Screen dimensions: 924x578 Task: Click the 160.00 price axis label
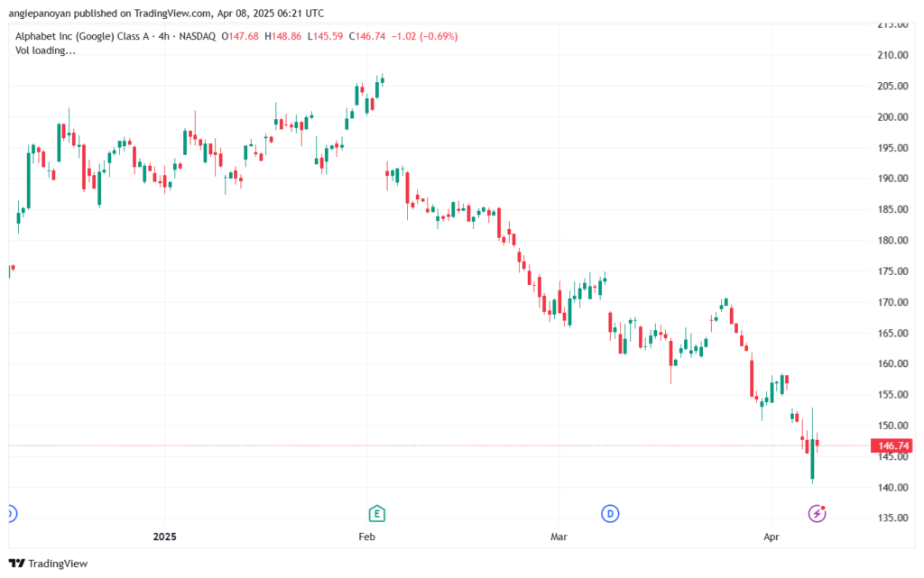pos(892,363)
